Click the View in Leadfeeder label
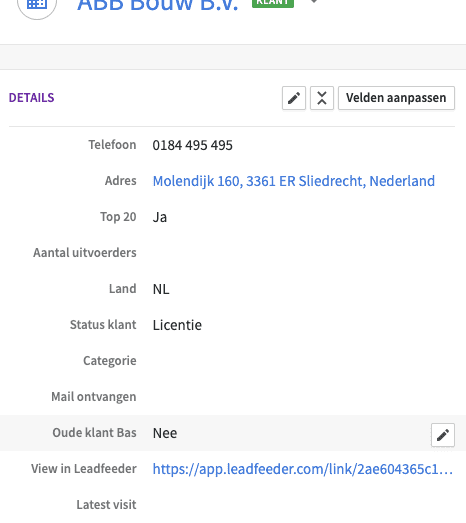Image resolution: width=466 pixels, height=523 pixels. coord(84,469)
